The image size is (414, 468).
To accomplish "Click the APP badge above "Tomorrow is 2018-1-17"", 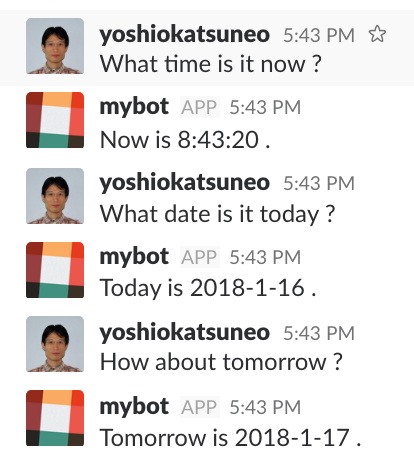I will click(200, 407).
